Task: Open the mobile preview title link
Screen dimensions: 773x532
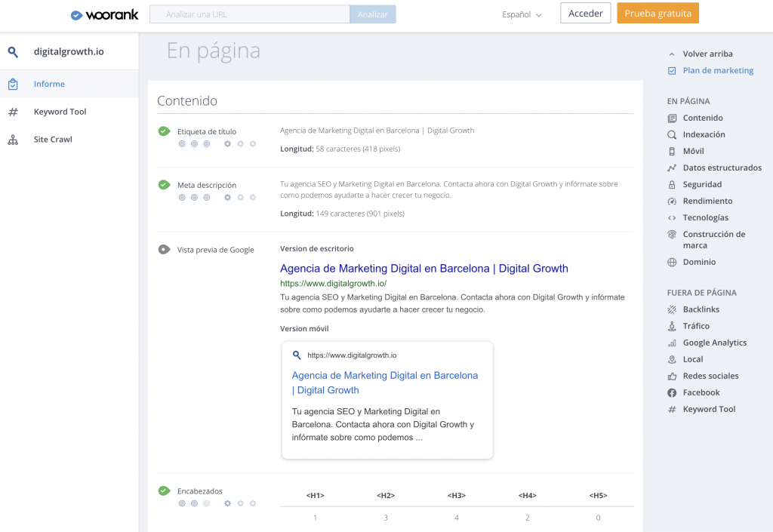Action: [x=384, y=383]
